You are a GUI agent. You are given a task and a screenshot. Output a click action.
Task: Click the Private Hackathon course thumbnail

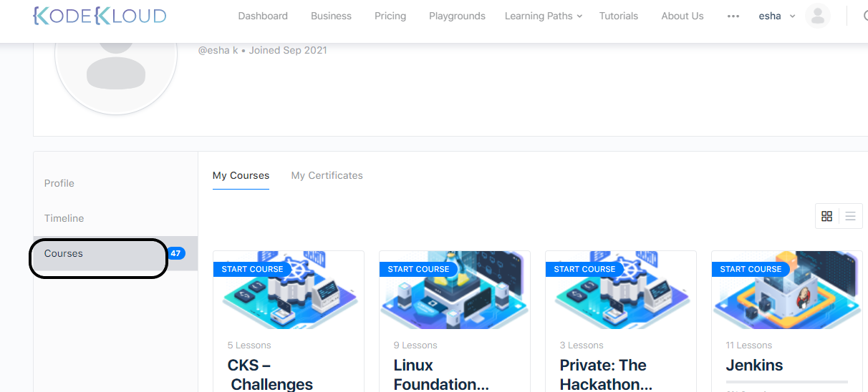tap(621, 290)
